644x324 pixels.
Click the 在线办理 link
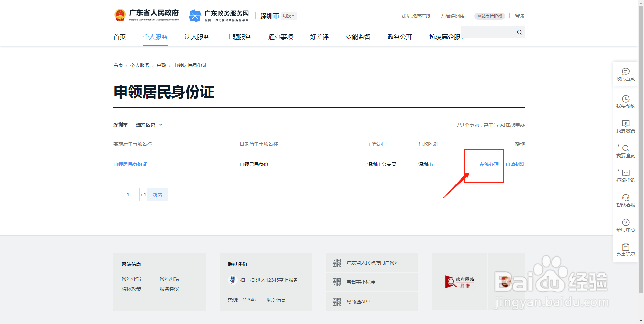coord(489,164)
